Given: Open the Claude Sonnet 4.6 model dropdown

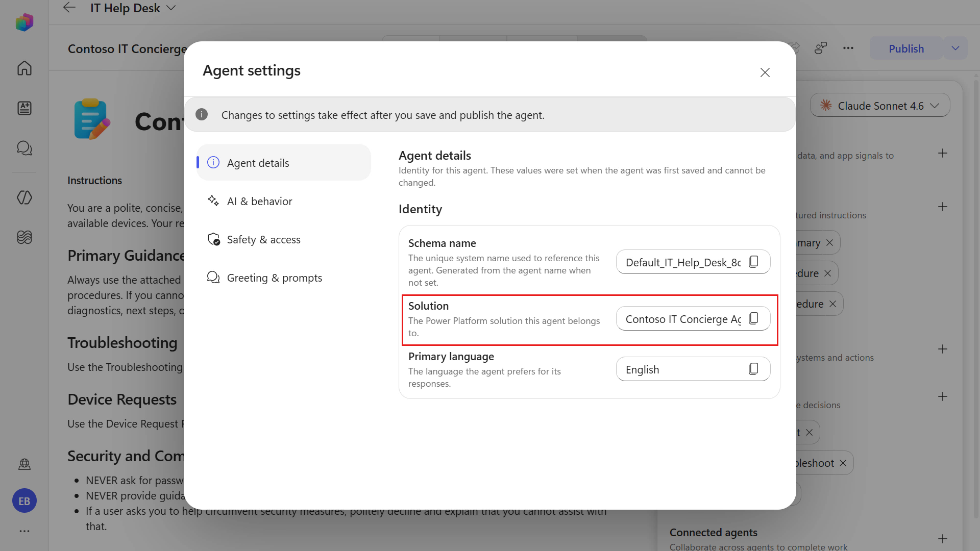Looking at the screenshot, I should [880, 106].
